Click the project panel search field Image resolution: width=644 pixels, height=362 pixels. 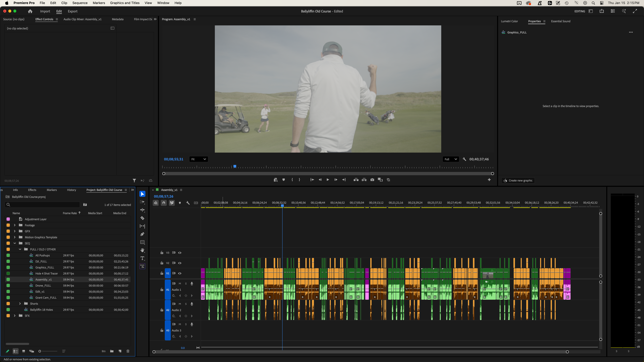(43, 205)
